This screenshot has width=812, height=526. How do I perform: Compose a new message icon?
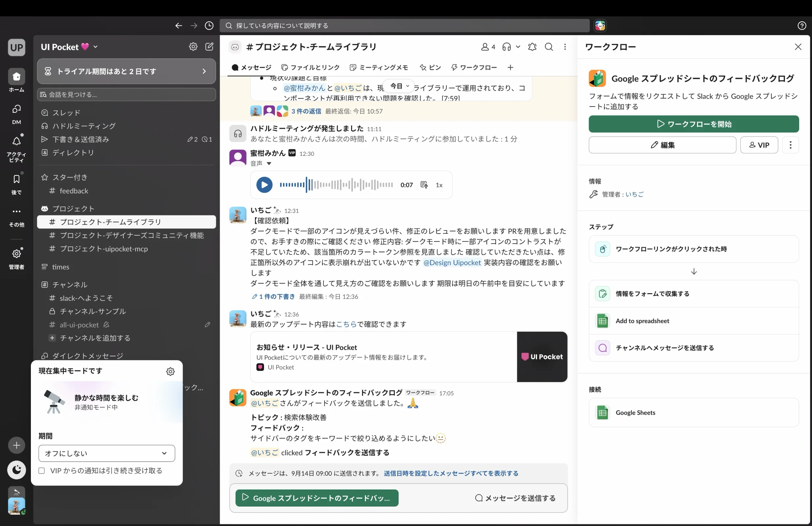[209, 47]
